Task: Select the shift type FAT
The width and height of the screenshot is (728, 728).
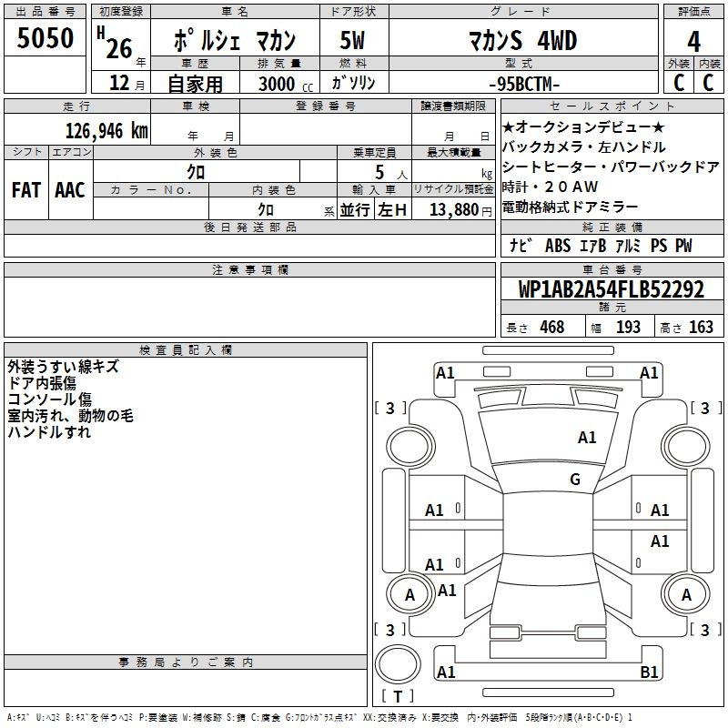Action: tap(26, 190)
